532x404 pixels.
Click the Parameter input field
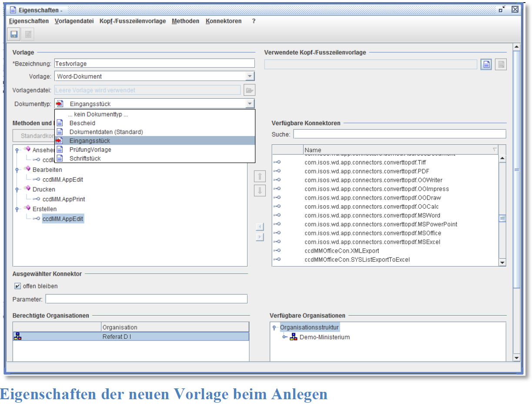147,299
